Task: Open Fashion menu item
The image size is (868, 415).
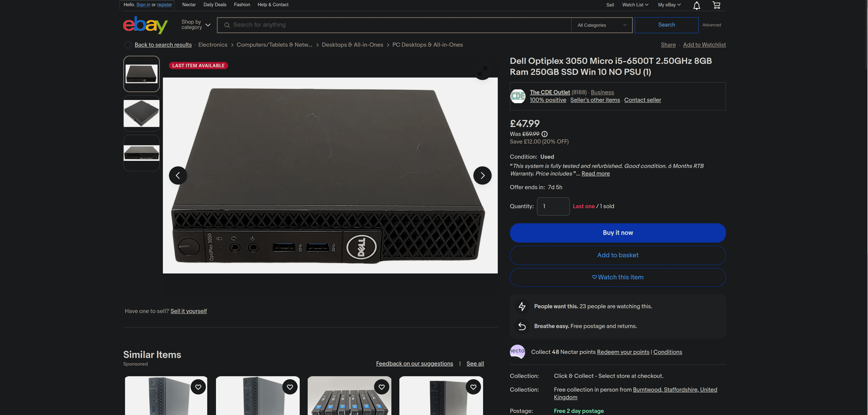Action: (x=242, y=5)
